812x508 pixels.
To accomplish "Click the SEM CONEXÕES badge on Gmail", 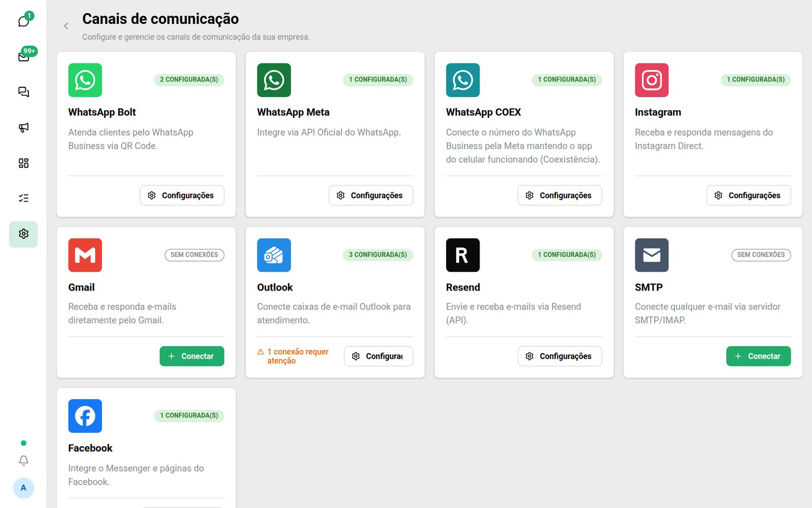I will click(x=194, y=255).
